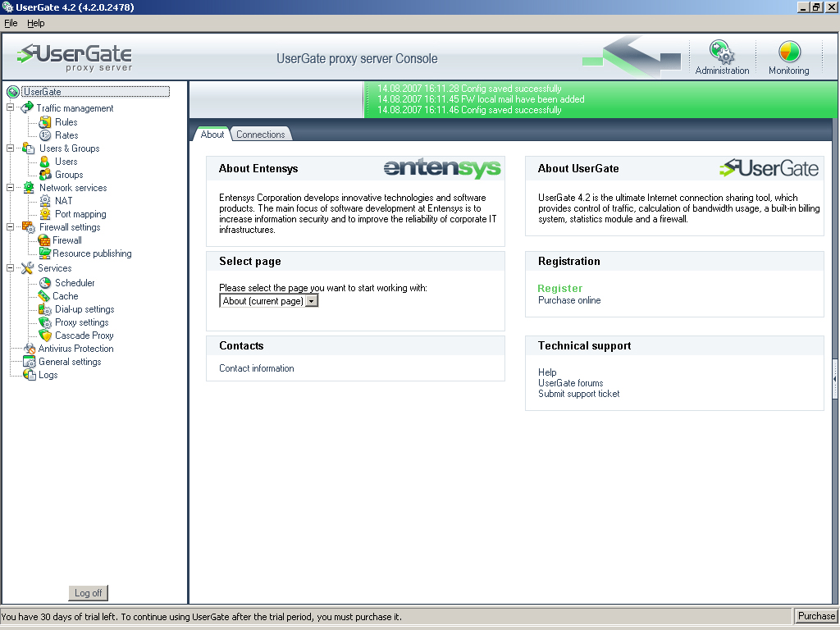
Task: Click the Port mapping icon
Action: tap(45, 214)
